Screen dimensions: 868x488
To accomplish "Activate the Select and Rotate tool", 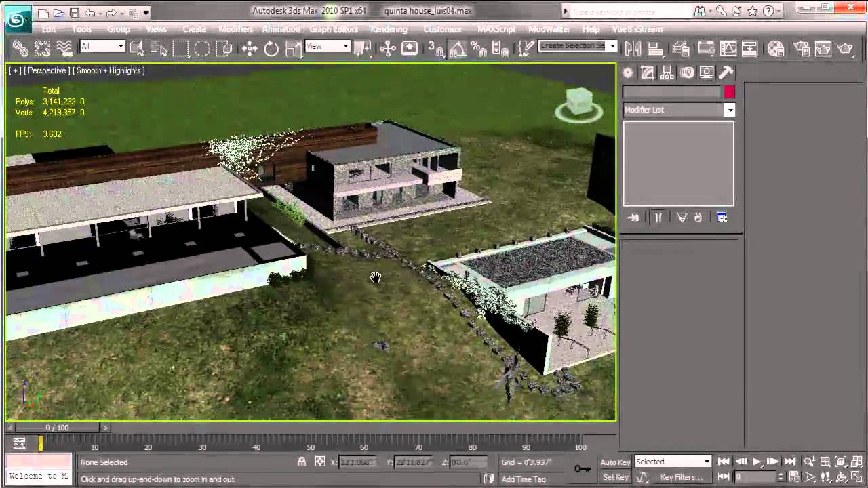I will coord(271,48).
